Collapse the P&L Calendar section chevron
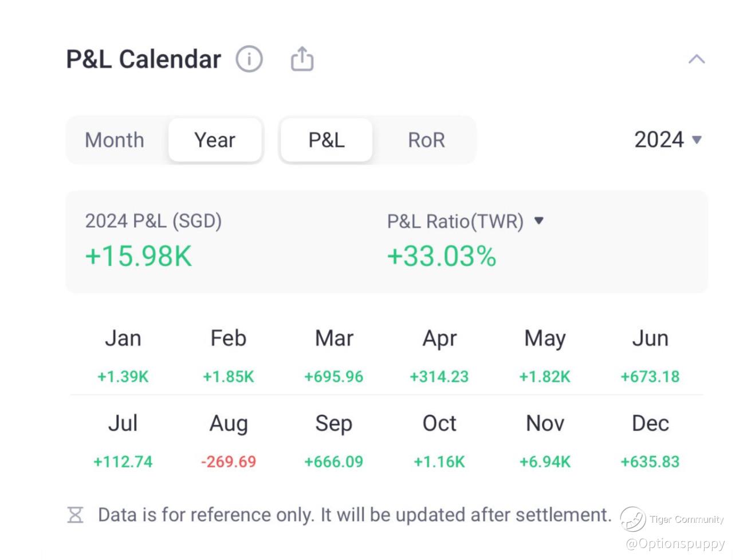This screenshot has height=560, width=739. click(x=696, y=59)
